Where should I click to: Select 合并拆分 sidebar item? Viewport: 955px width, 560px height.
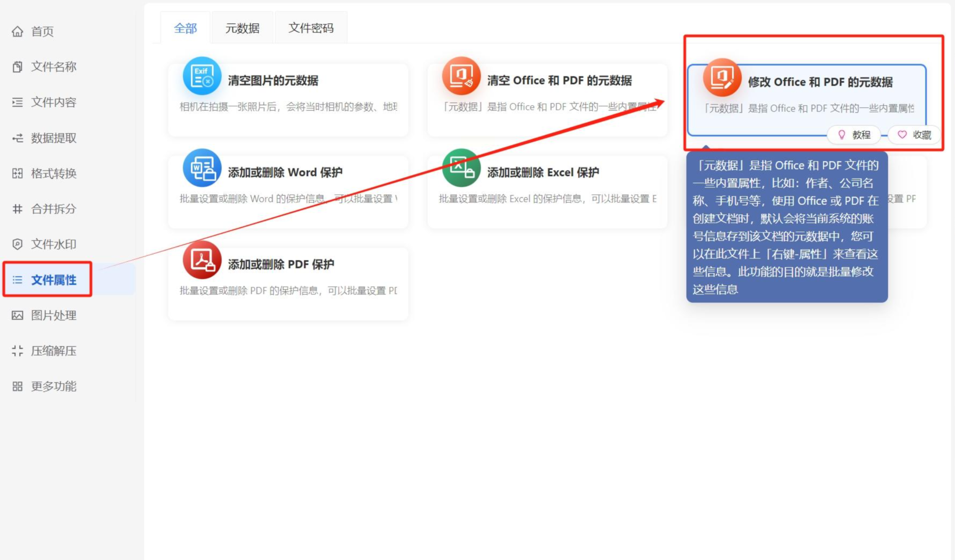[x=53, y=208]
